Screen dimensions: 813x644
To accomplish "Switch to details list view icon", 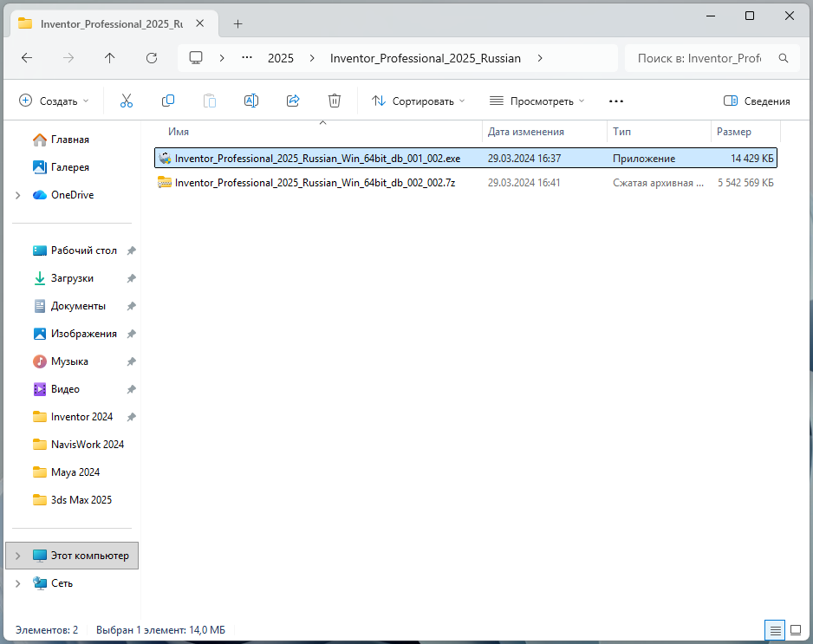I will pyautogui.click(x=775, y=630).
